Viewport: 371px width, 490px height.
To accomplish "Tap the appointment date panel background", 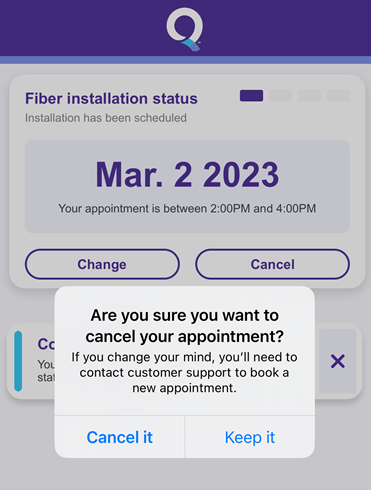I will coord(187,186).
